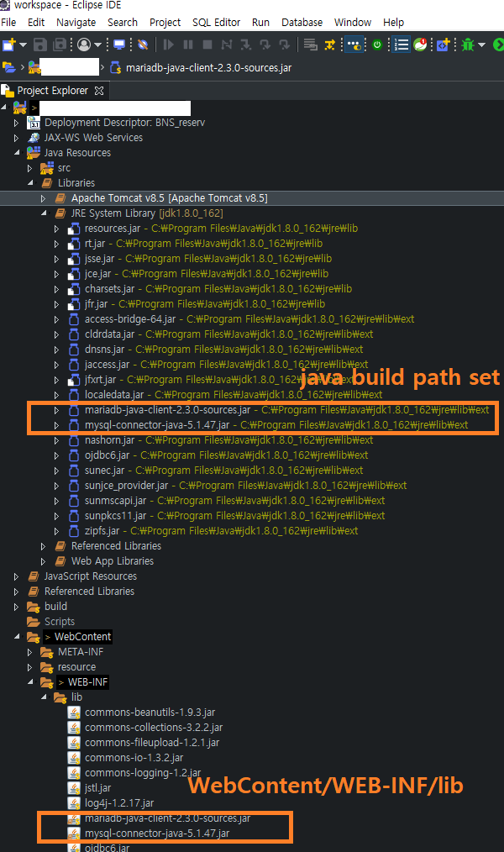Click the green Debug bug icon
504x852 pixels.
tap(468, 44)
